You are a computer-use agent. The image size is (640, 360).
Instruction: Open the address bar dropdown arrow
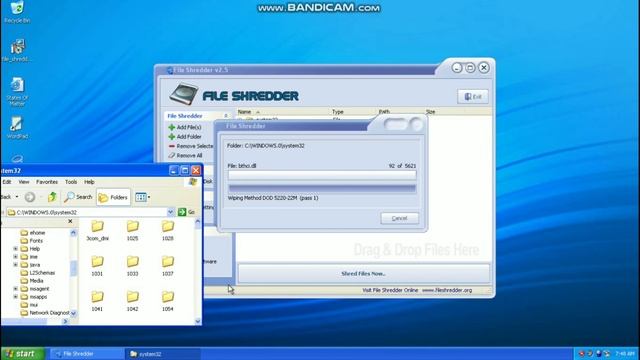pos(171,212)
